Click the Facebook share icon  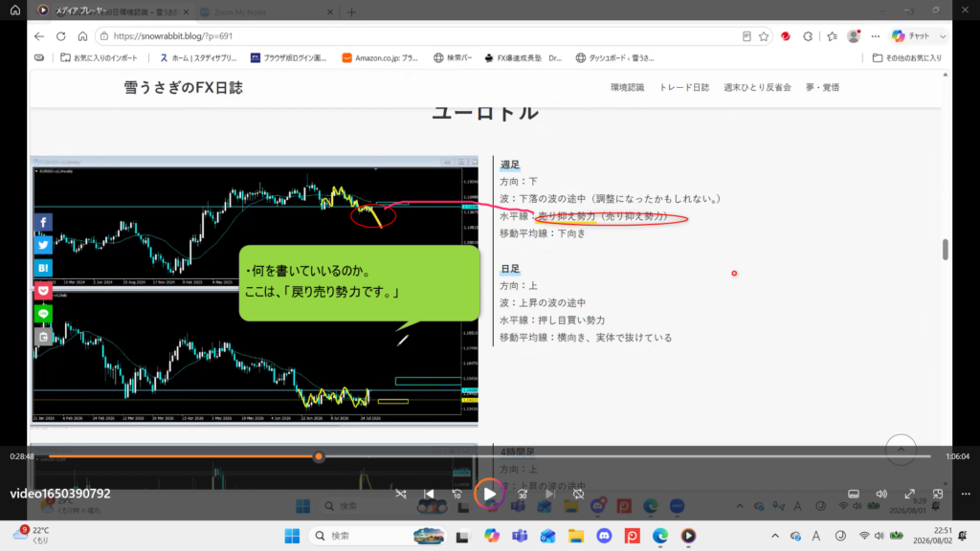tap(43, 222)
